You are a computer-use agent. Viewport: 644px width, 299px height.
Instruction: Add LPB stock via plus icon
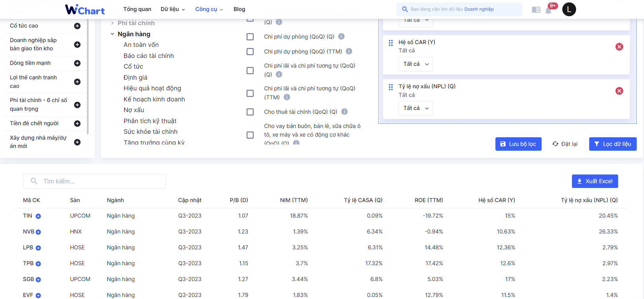tap(38, 248)
